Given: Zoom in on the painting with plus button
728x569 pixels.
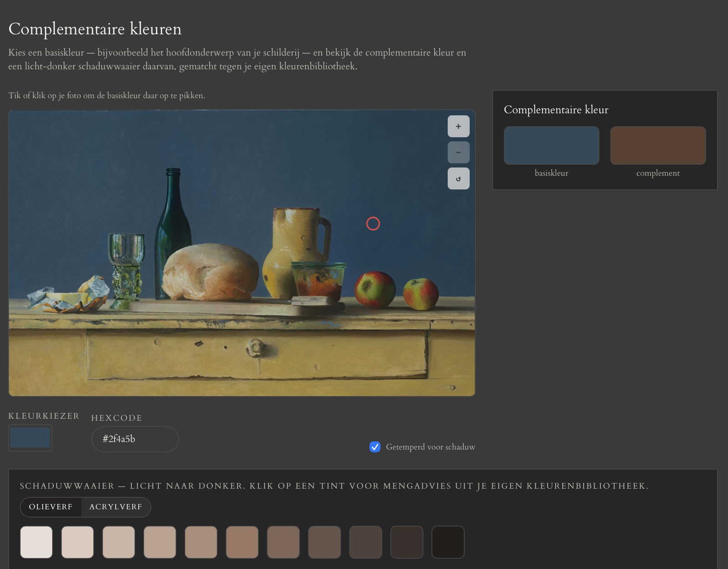Looking at the screenshot, I should point(458,126).
